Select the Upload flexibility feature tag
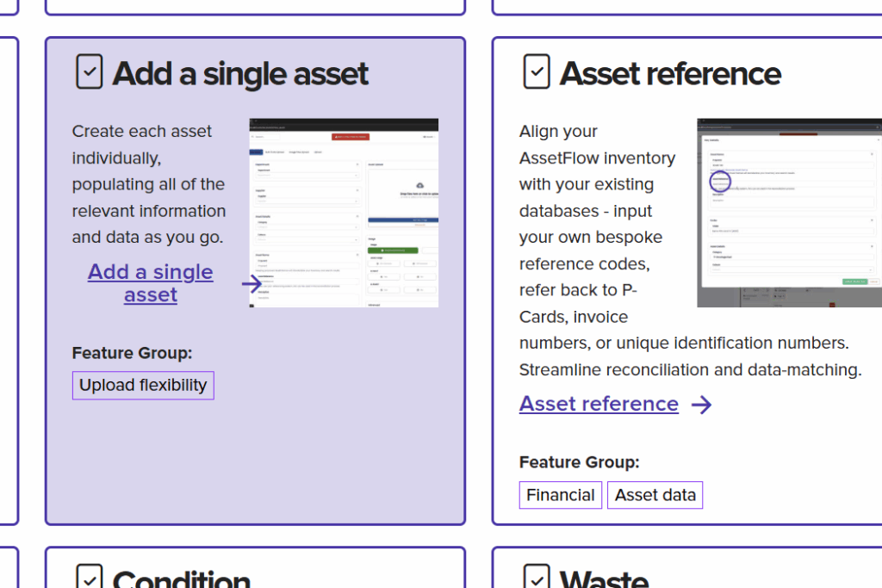The height and width of the screenshot is (588, 882). click(x=143, y=385)
